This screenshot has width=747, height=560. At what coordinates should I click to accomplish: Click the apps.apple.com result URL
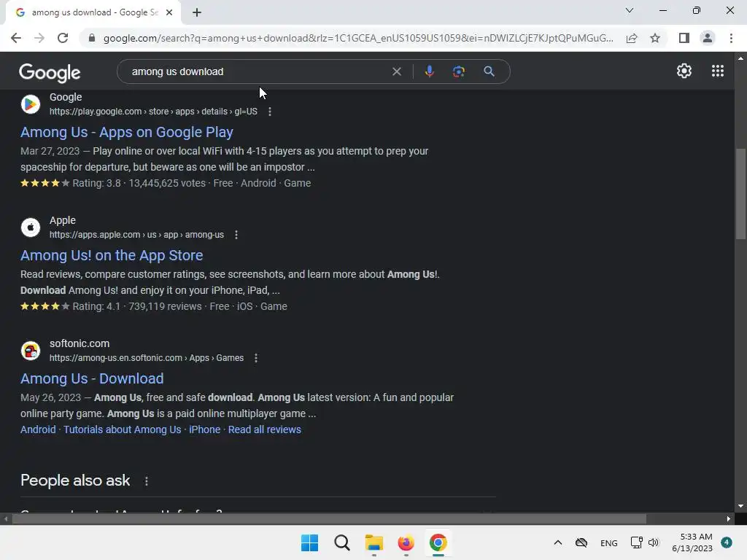coord(136,235)
